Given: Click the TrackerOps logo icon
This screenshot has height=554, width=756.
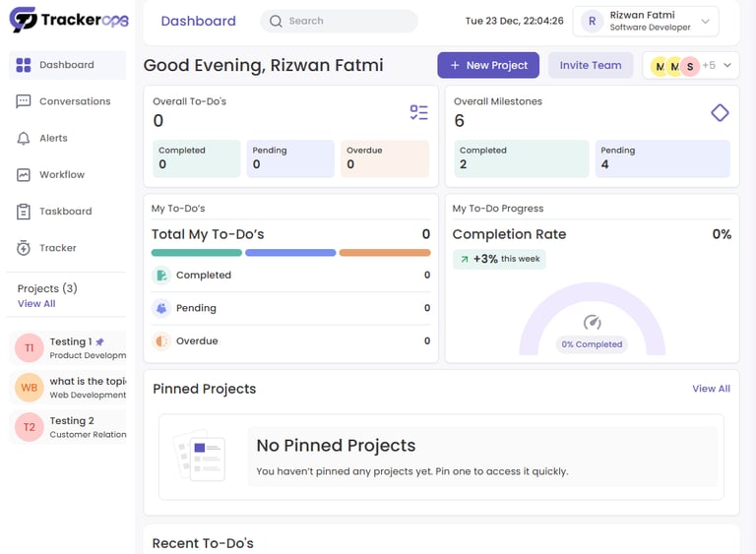Looking at the screenshot, I should click(x=24, y=20).
